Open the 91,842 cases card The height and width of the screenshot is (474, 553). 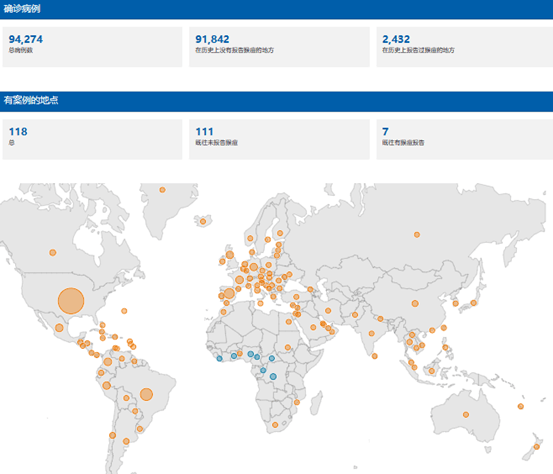[x=279, y=47]
